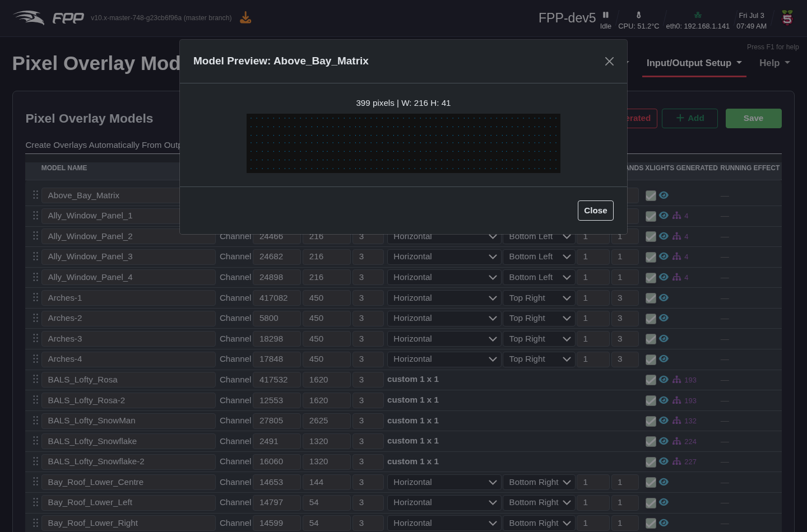Click the drag handle for Arches-1 row
Viewport: 807px width, 532px height.
(35, 297)
